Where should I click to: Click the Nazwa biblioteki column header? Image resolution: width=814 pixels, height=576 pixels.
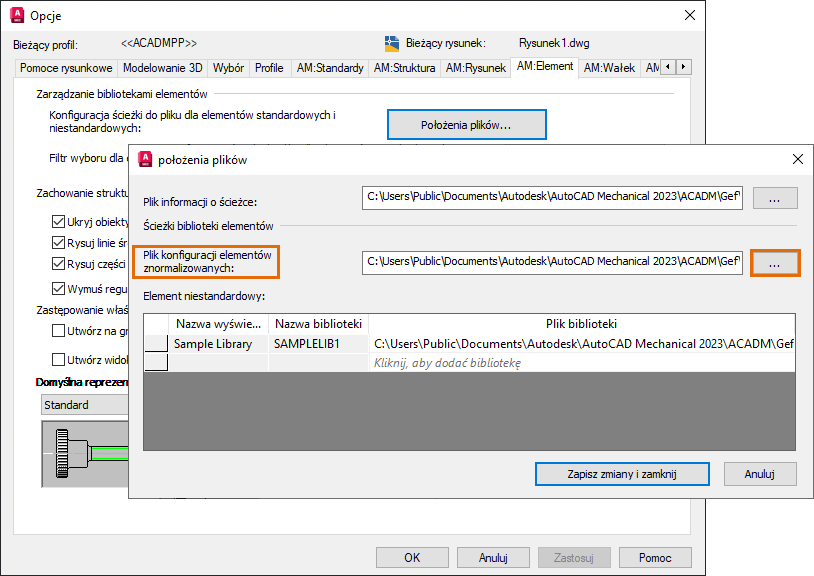pyautogui.click(x=318, y=324)
